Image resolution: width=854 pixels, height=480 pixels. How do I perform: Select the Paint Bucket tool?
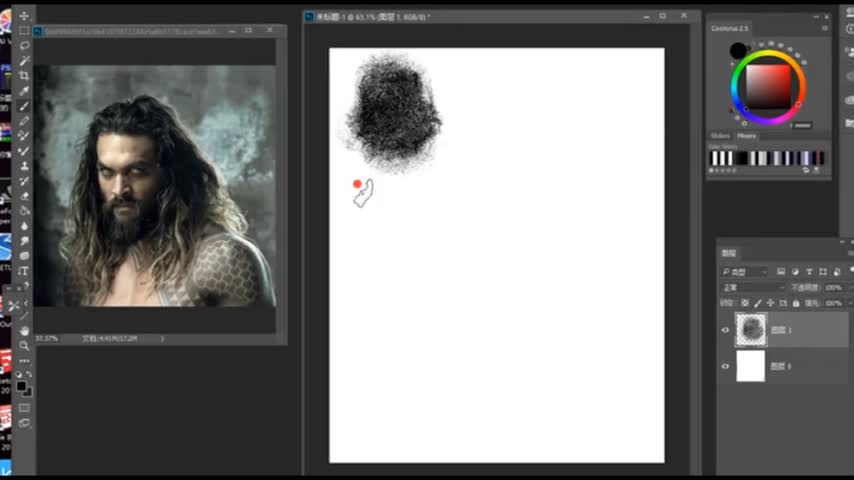[24, 211]
